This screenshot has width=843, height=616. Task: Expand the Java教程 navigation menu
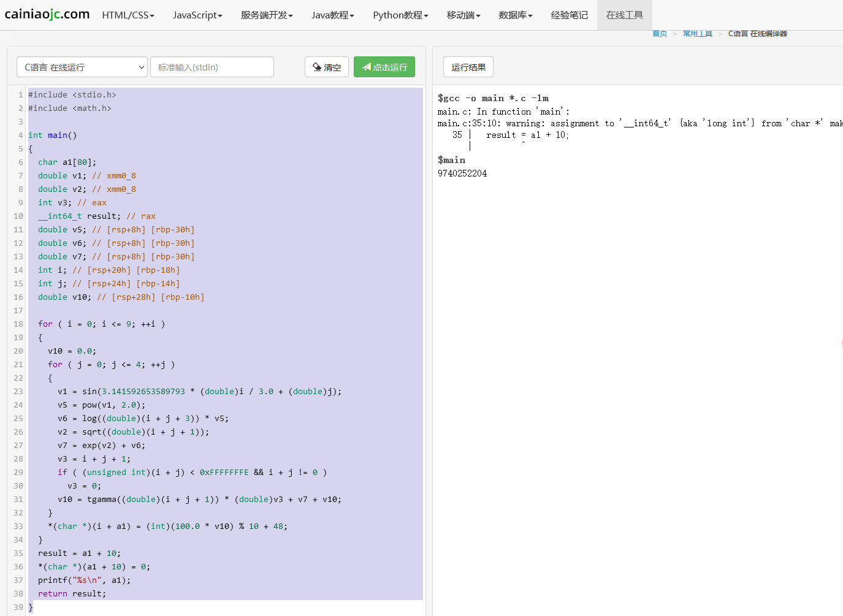click(333, 15)
